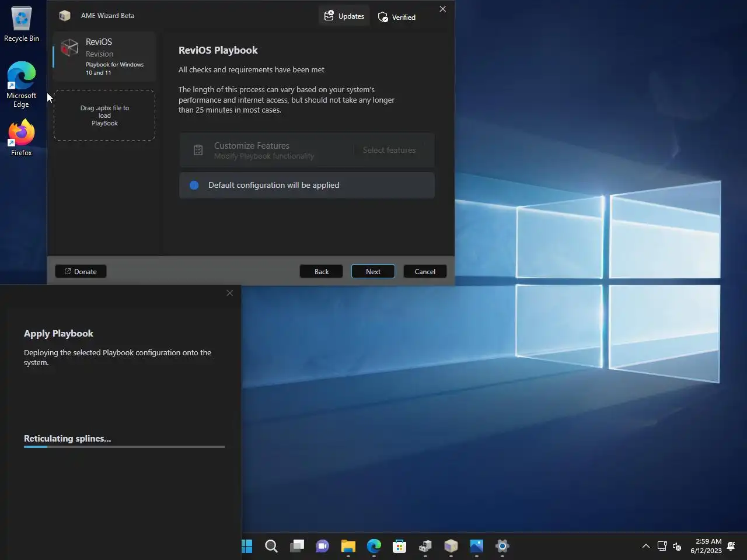Click the drag .apbx file drop zone
The width and height of the screenshot is (747, 560).
point(104,116)
